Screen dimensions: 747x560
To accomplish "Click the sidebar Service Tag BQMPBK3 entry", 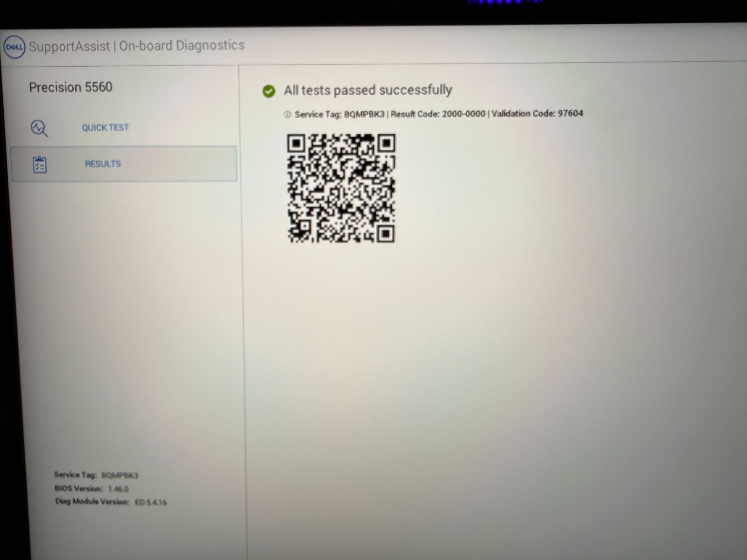I will (x=96, y=475).
